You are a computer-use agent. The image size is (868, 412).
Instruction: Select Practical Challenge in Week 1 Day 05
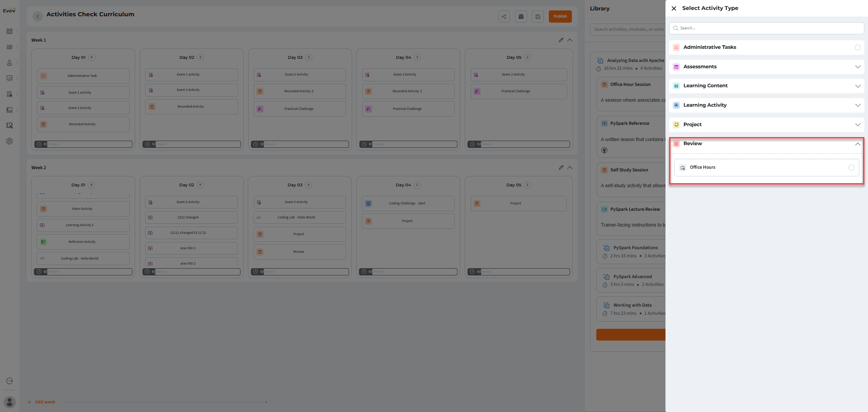(519, 91)
